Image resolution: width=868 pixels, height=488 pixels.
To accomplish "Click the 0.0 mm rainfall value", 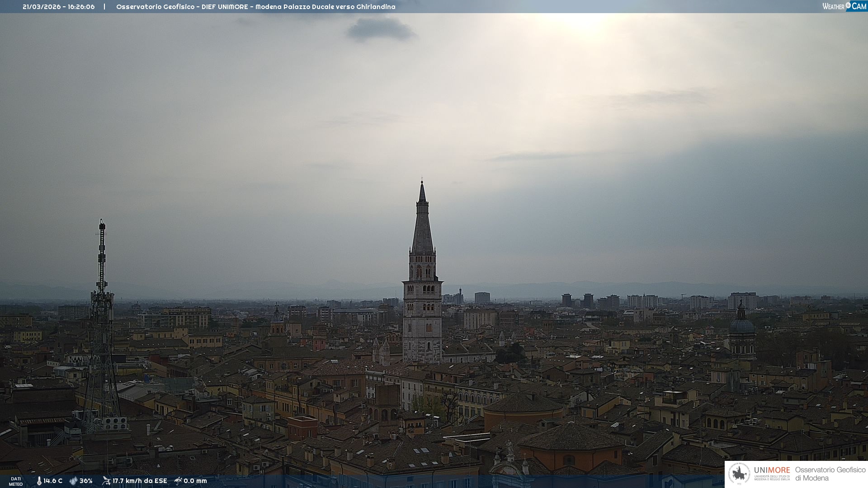I will 195,481.
